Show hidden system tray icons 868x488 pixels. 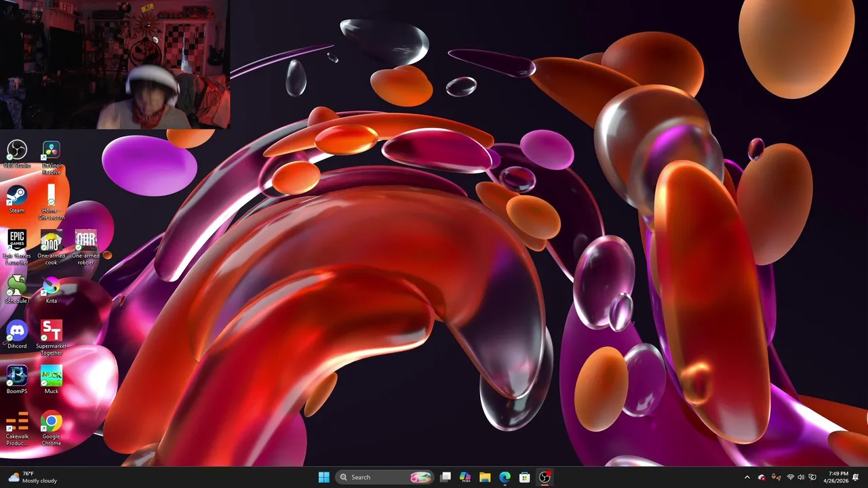pos(747,477)
